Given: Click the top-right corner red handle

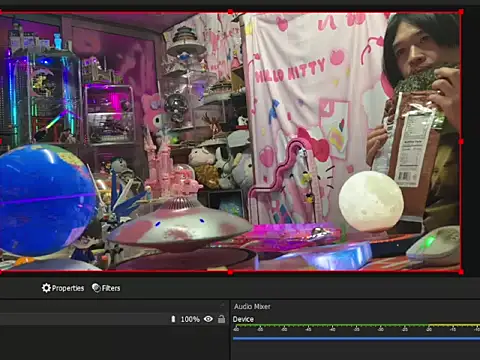Looking at the screenshot, I should 461,12.
